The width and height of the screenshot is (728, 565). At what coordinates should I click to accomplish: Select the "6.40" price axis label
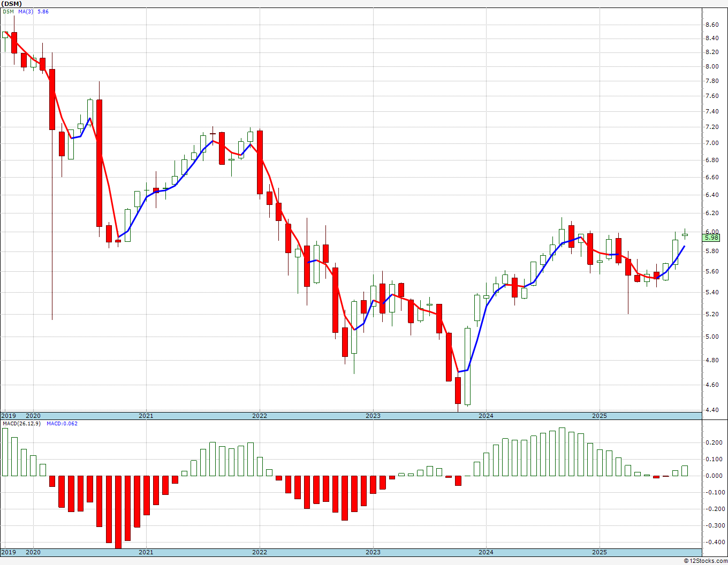point(712,195)
